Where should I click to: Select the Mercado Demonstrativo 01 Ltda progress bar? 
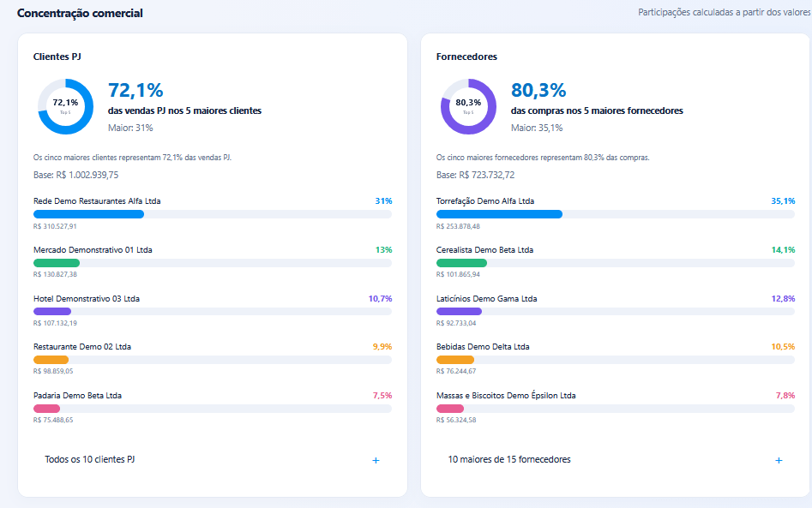coord(213,263)
